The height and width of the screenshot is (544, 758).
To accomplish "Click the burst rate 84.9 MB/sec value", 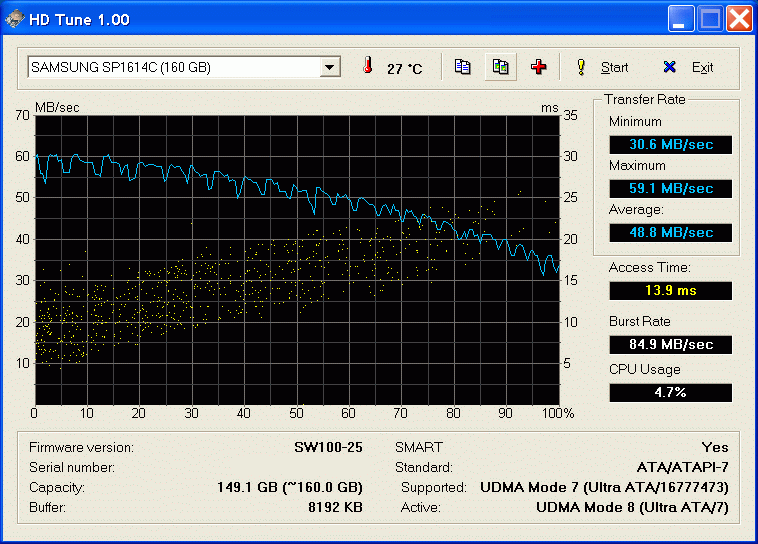I will (671, 345).
